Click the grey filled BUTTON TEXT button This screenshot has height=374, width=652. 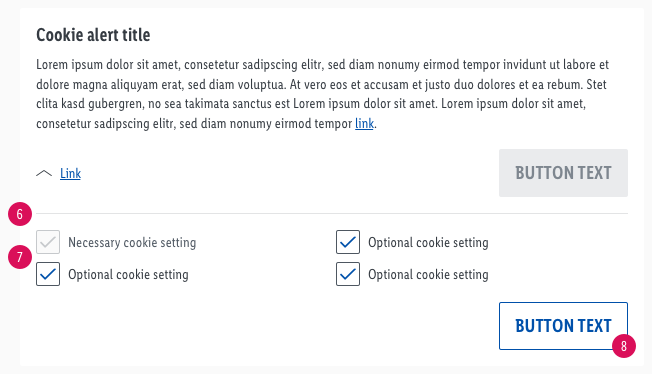(563, 173)
